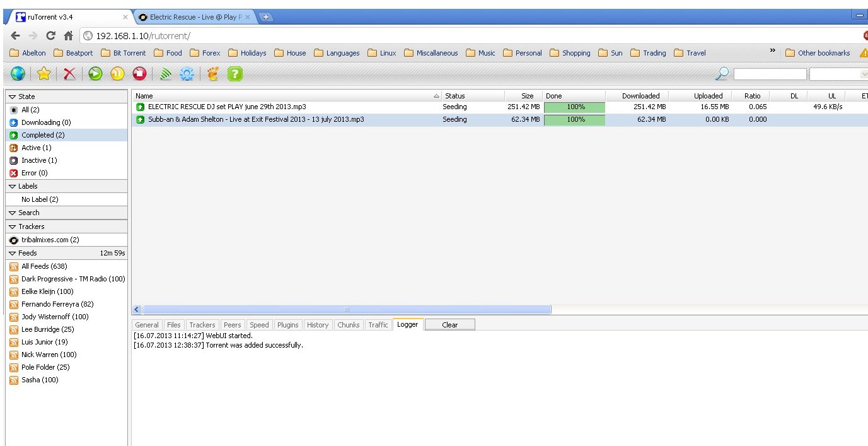This screenshot has width=868, height=446.
Task: Click the magnifying glass search icon
Action: coord(722,74)
